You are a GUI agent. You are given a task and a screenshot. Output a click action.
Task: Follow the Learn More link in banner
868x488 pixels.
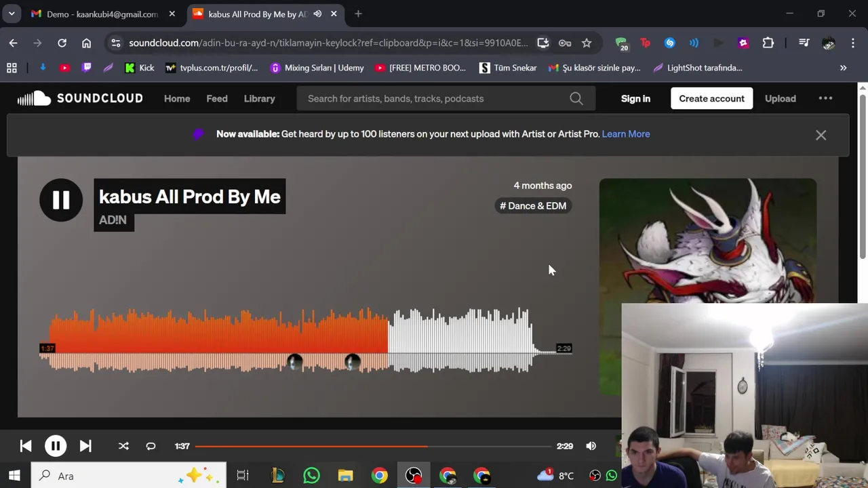[x=626, y=134]
